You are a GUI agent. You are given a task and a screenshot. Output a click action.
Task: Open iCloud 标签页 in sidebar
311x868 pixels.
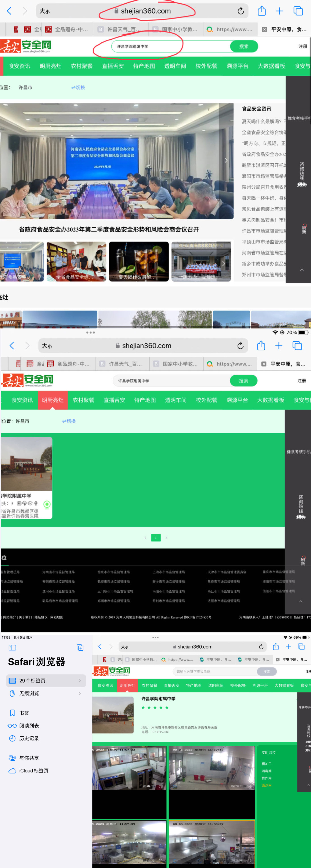tap(34, 771)
